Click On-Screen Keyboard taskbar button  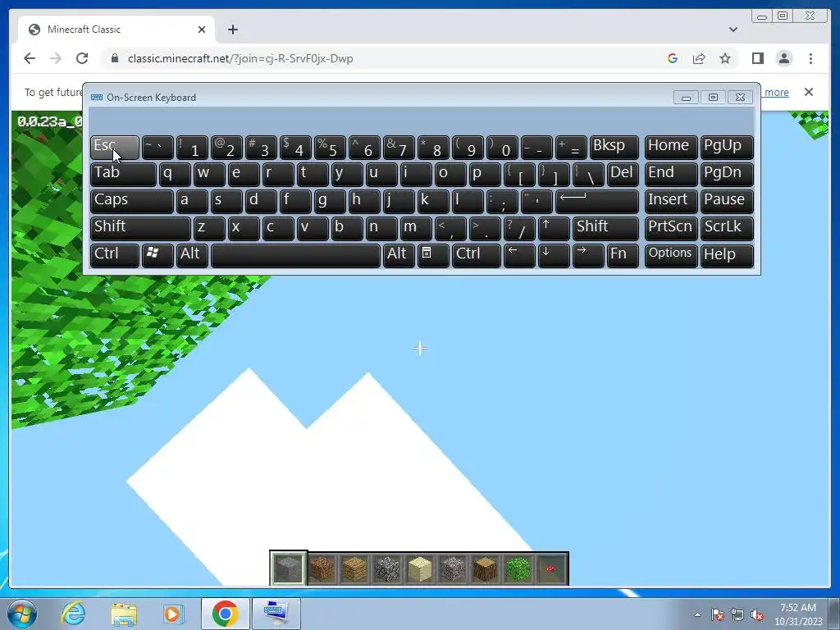[x=276, y=614]
